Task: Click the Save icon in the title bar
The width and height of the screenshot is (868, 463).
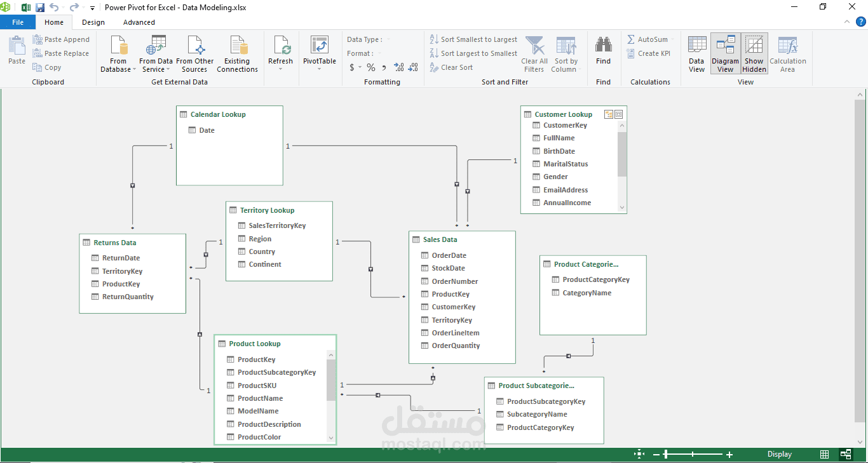Action: (x=40, y=8)
